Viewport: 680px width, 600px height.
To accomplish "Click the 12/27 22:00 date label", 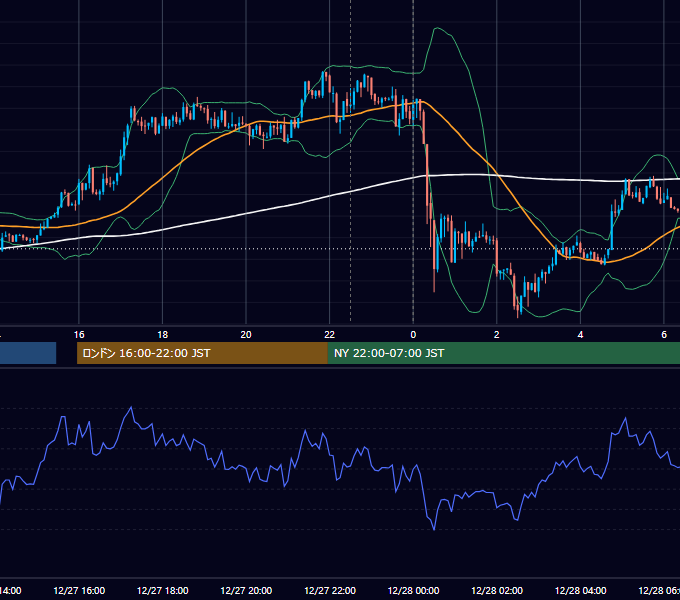I will click(x=330, y=590).
